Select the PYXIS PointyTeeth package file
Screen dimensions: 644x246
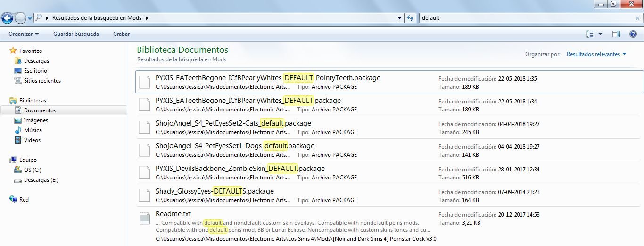coord(389,82)
